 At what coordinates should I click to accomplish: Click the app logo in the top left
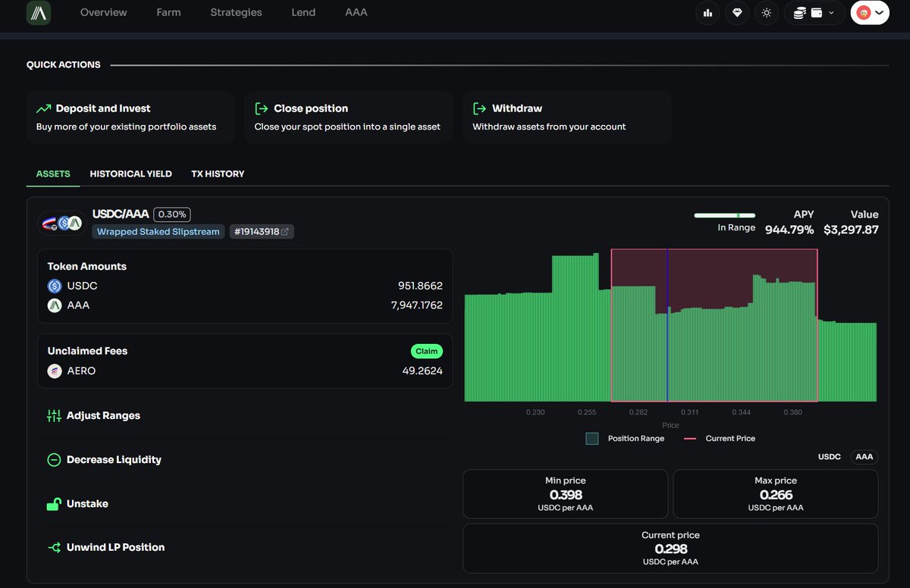click(39, 12)
